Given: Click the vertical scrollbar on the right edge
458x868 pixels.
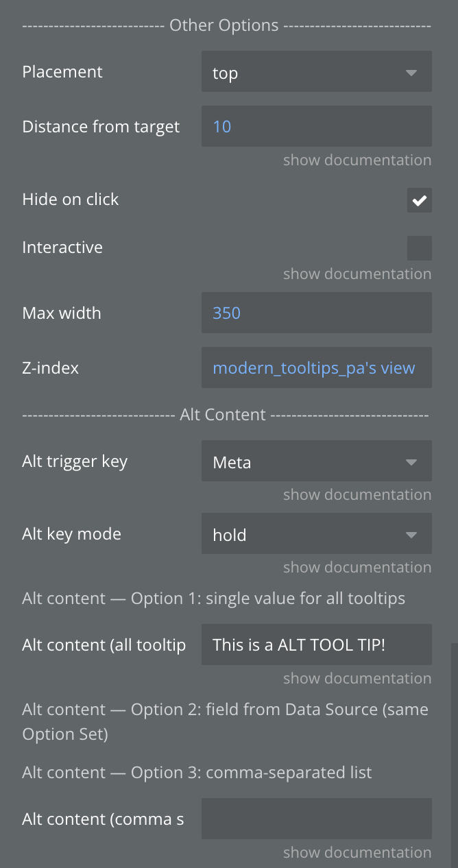Looking at the screenshot, I should [x=453, y=754].
